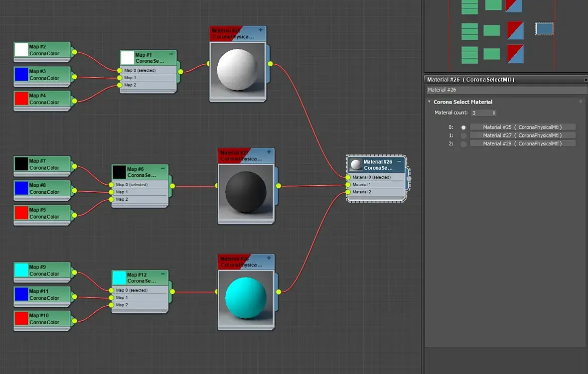Open Material #27 CoronaPhysicalMtl slot button

pos(522,135)
